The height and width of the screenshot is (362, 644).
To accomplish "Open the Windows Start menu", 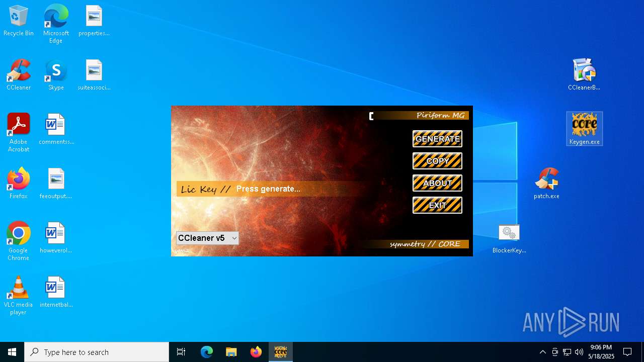I will click(x=12, y=352).
